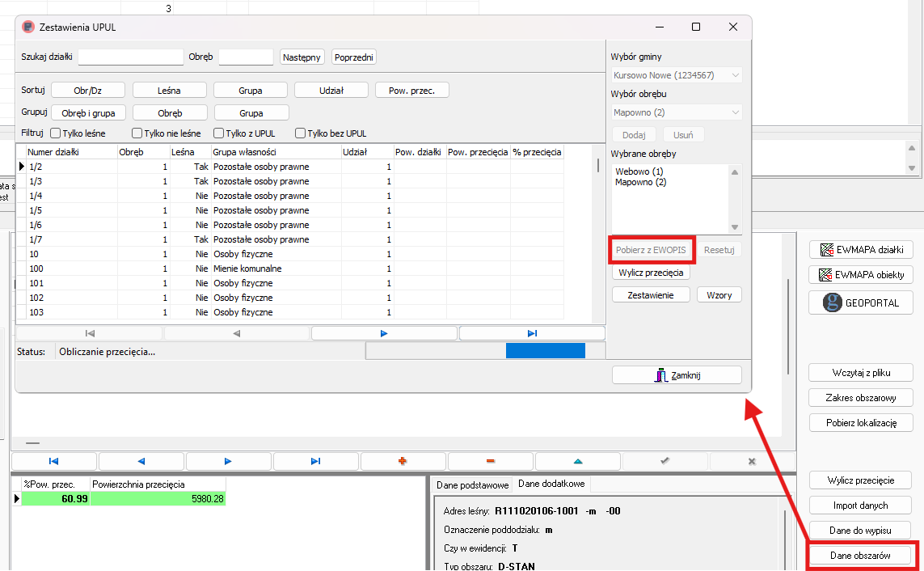Click Grupa własności column header
The height and width of the screenshot is (571, 924).
[276, 152]
